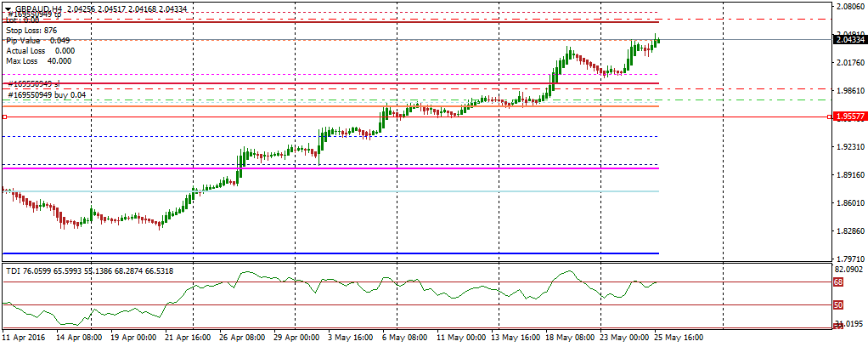Click the TDI level 68 marker
The image size is (868, 347).
838,282
